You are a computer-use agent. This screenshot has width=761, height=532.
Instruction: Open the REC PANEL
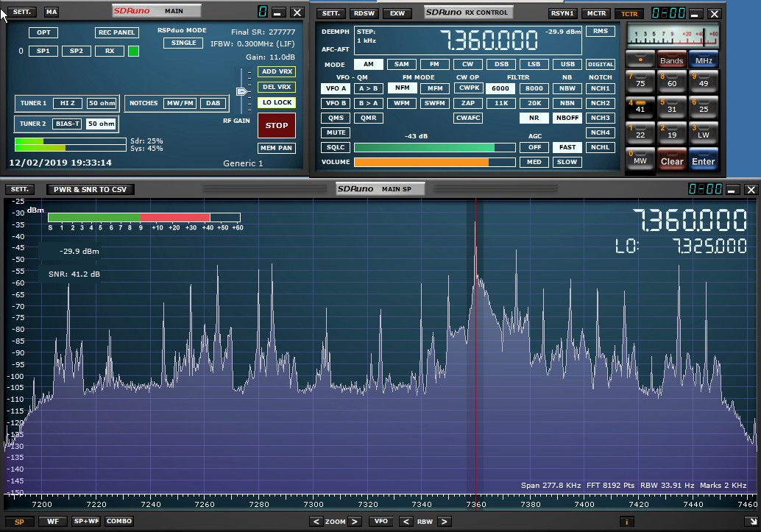[116, 32]
